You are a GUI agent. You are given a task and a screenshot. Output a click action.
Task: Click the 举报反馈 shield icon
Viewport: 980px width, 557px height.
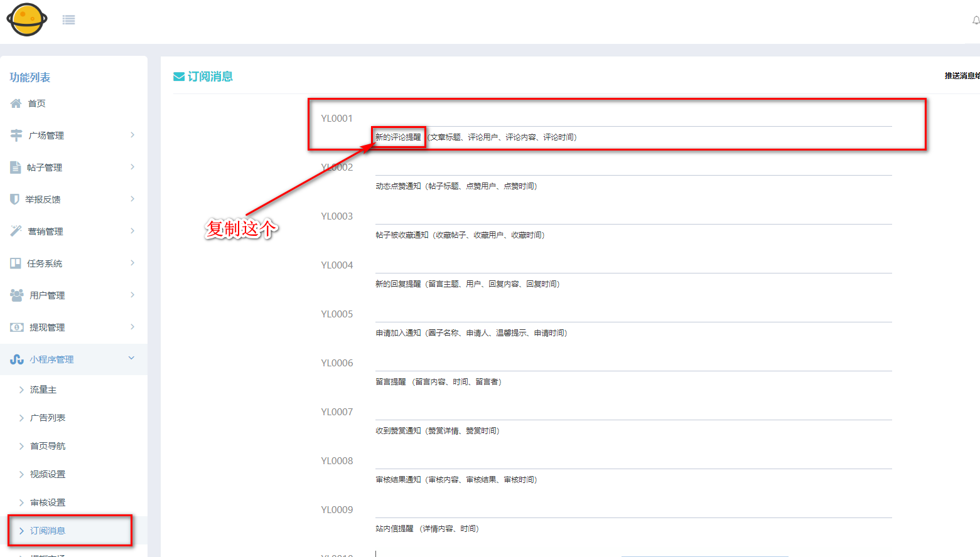15,199
